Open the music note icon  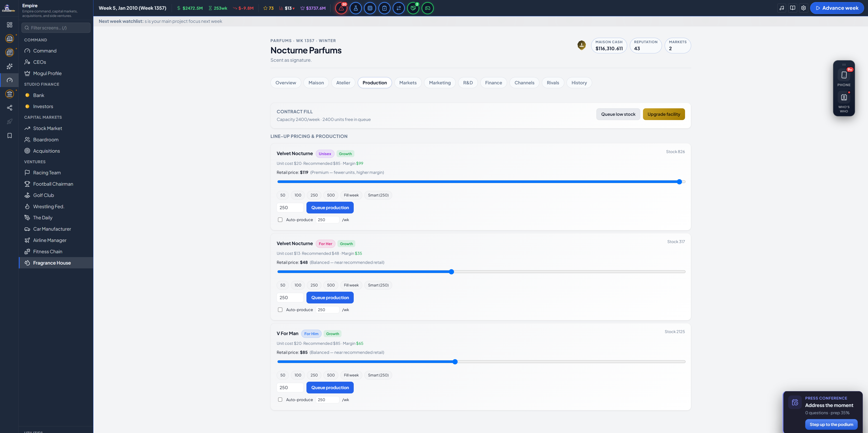(x=782, y=8)
